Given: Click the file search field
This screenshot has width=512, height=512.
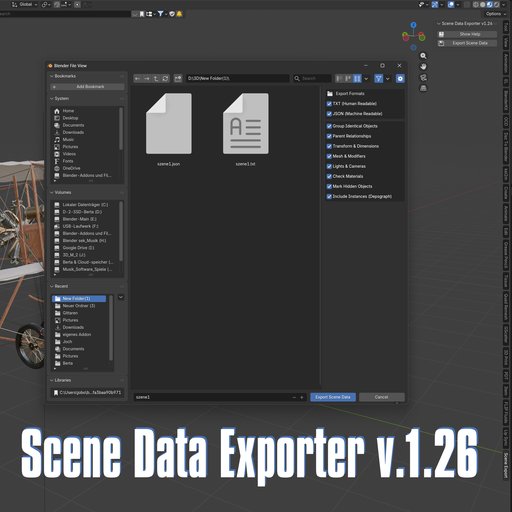Looking at the screenshot, I should pos(312,78).
